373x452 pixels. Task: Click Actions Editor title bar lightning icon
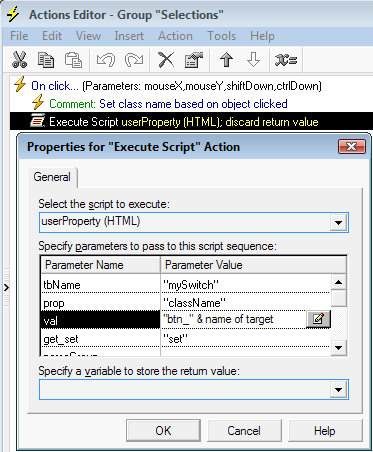13,14
